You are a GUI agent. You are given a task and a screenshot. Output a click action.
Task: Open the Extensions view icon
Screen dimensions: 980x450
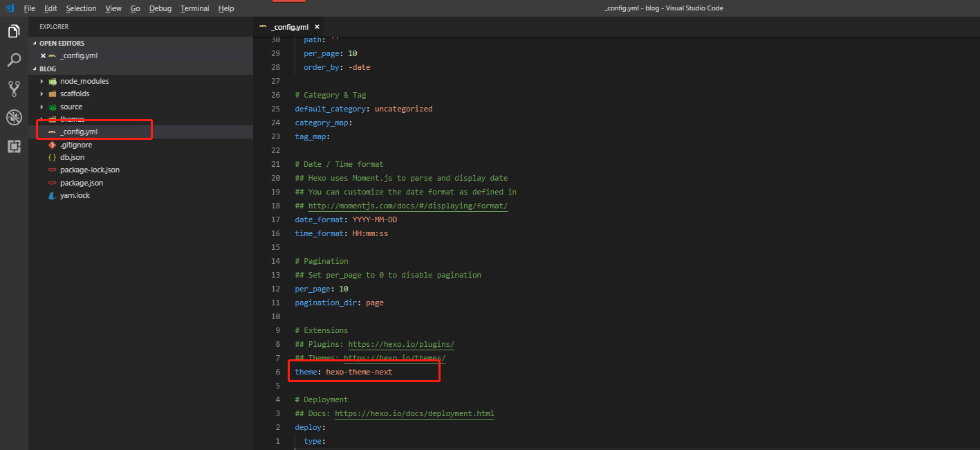(x=14, y=146)
